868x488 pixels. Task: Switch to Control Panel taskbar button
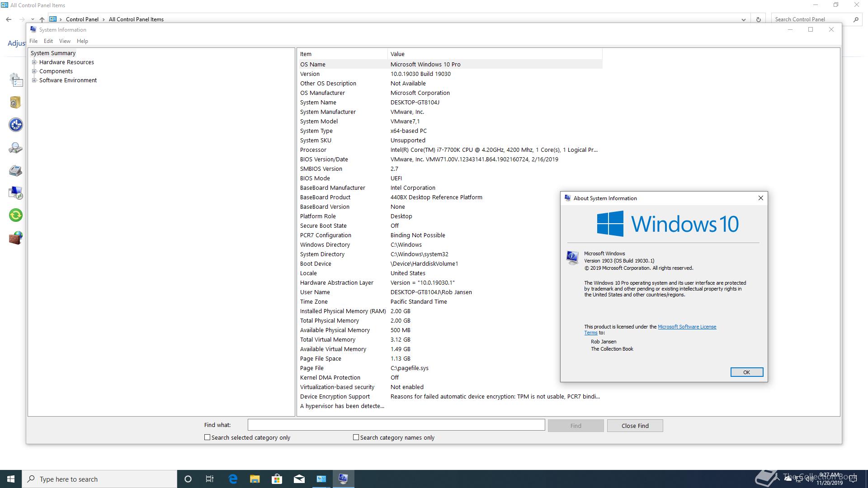321,479
